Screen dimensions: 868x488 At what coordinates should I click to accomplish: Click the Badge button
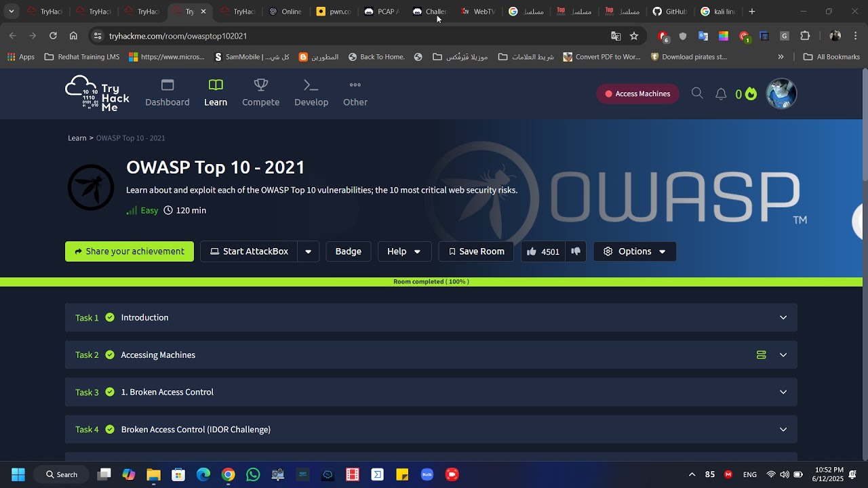click(x=349, y=251)
